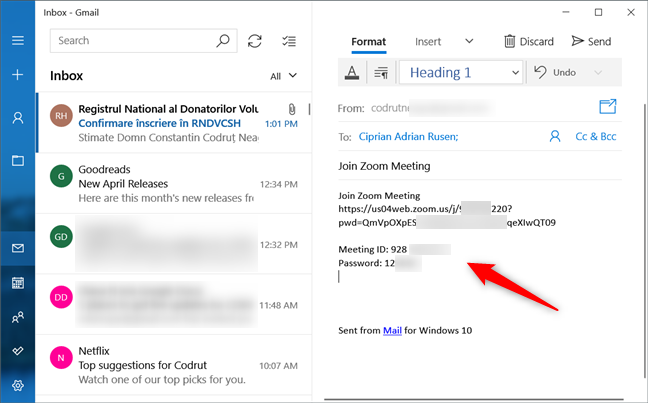Click the Netflix N avatar
The height and width of the screenshot is (403, 648).
[x=61, y=358]
